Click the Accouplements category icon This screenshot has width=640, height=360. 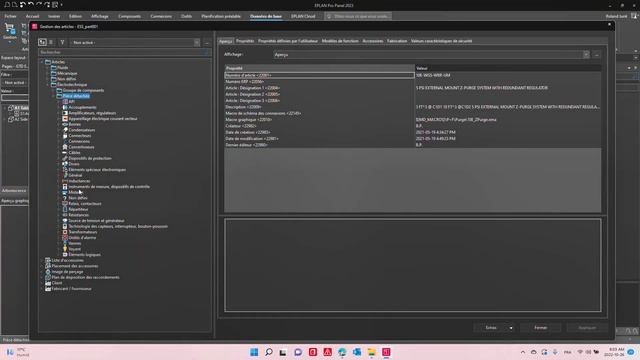pyautogui.click(x=65, y=107)
